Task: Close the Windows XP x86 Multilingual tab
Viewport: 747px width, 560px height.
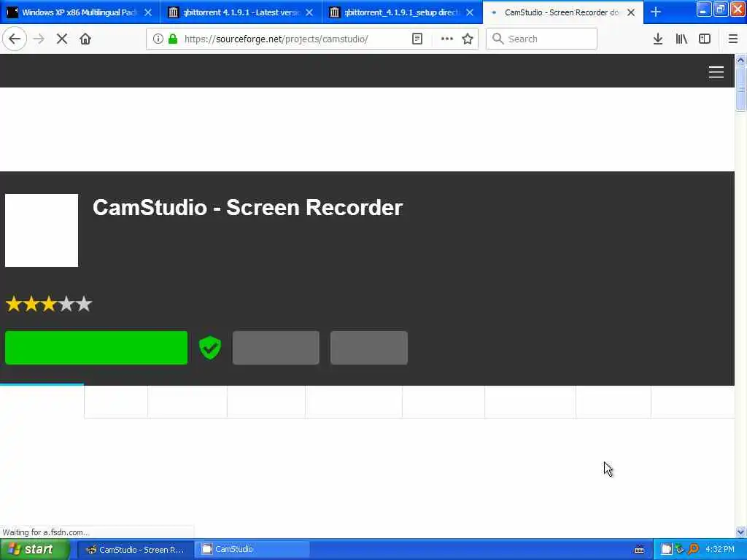Action: (x=148, y=12)
